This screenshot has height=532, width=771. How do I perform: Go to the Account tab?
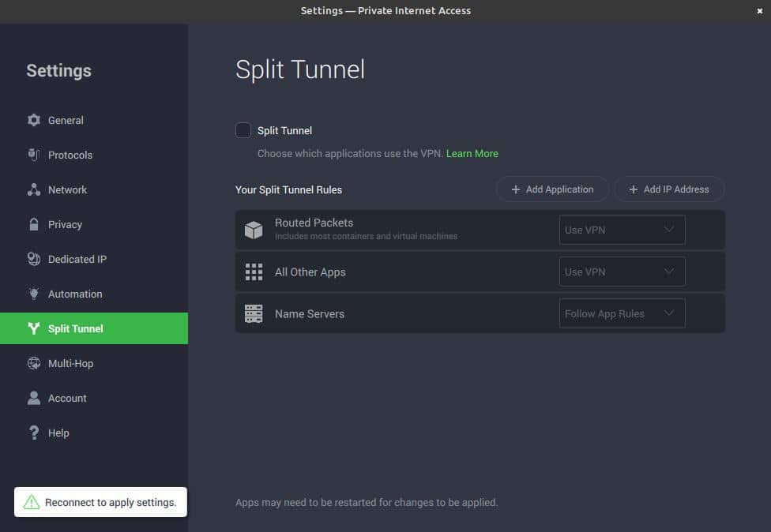[x=94, y=398]
